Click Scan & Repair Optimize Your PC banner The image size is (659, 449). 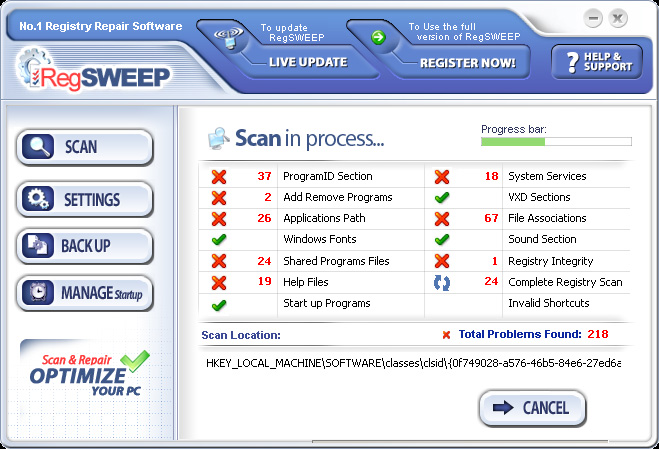coord(90,374)
